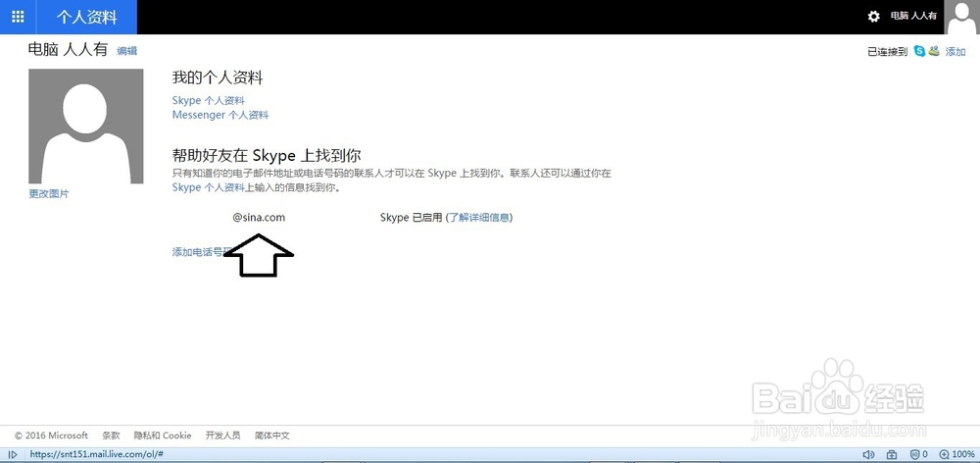Click the 隐私和 Cookie footer link
The height and width of the screenshot is (463, 980).
(x=163, y=436)
